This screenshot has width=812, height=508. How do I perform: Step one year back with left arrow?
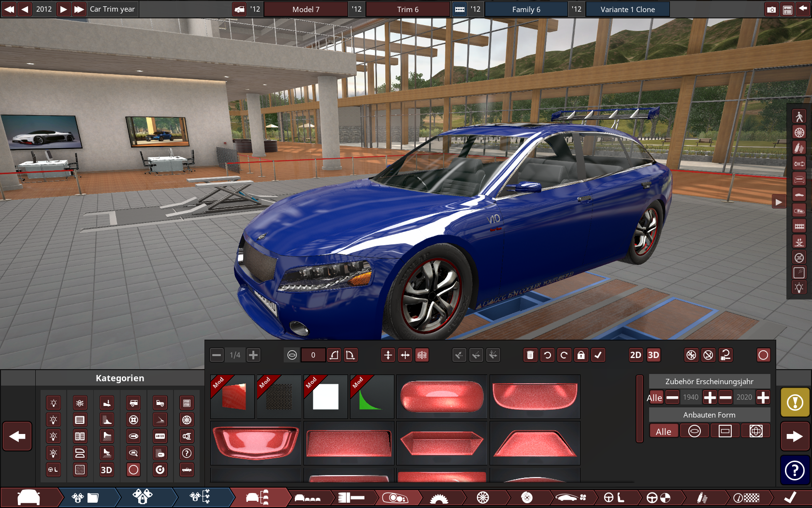tap(25, 9)
